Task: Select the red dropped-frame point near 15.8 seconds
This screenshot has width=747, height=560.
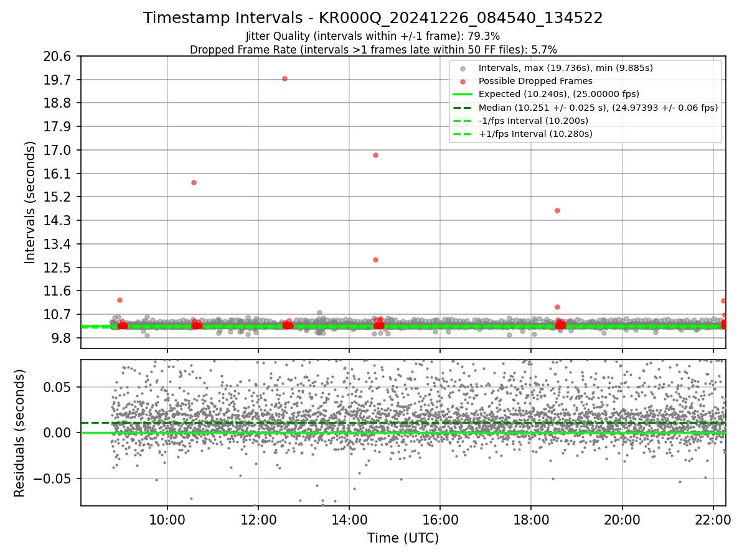Action: [194, 182]
